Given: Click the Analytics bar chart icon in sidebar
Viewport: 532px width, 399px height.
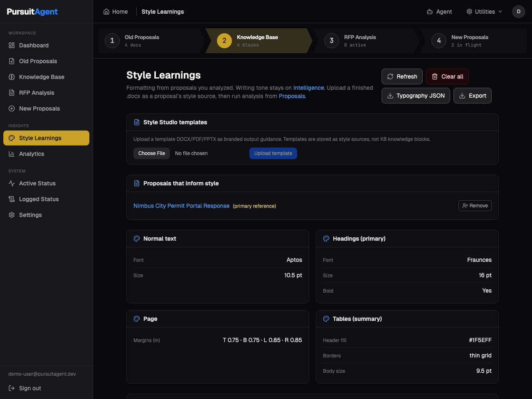Looking at the screenshot, I should (x=12, y=154).
